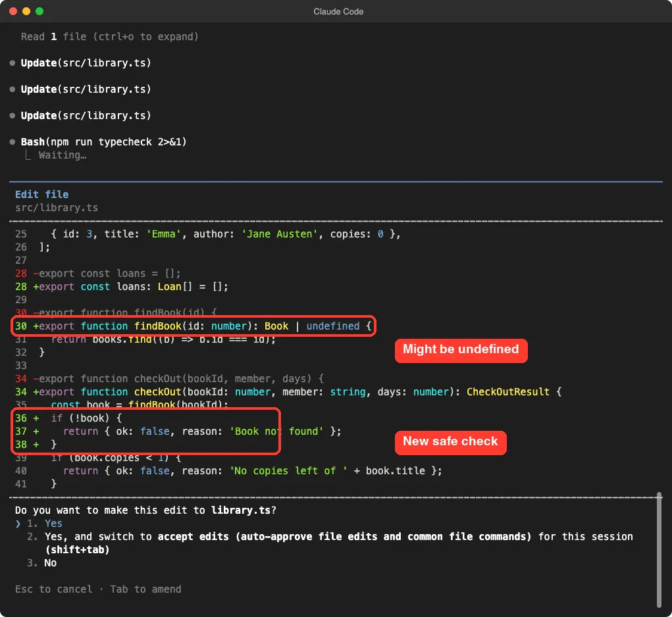Click added line 28 'loans: Loan[] = [];'

(x=122, y=286)
